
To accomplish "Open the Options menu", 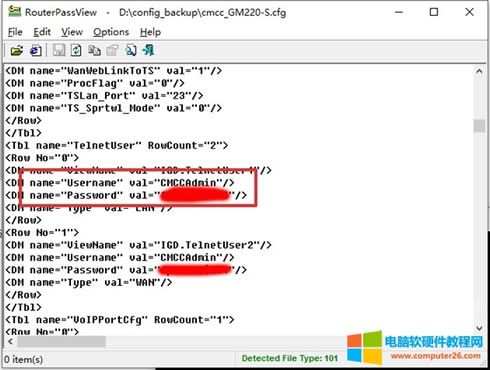I will tap(111, 32).
